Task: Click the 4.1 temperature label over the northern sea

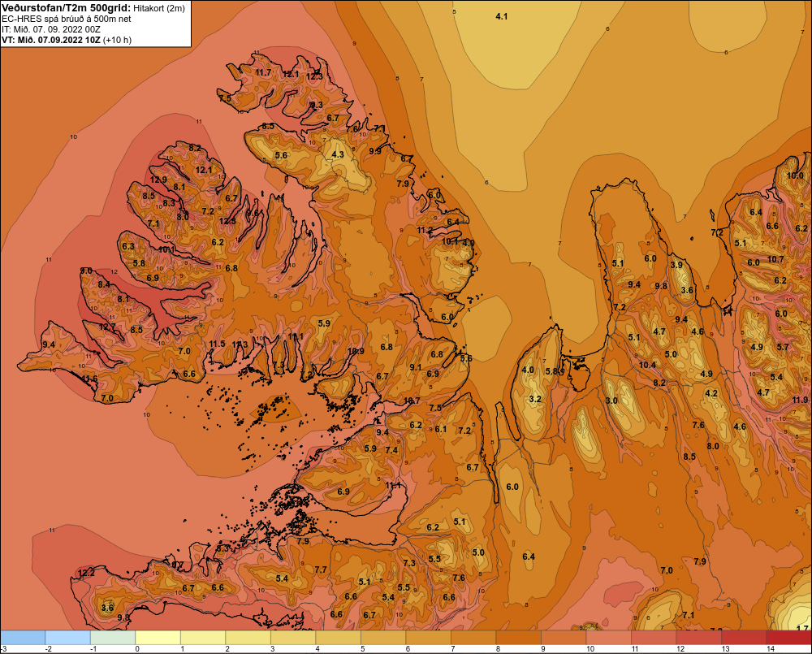Action: click(501, 16)
